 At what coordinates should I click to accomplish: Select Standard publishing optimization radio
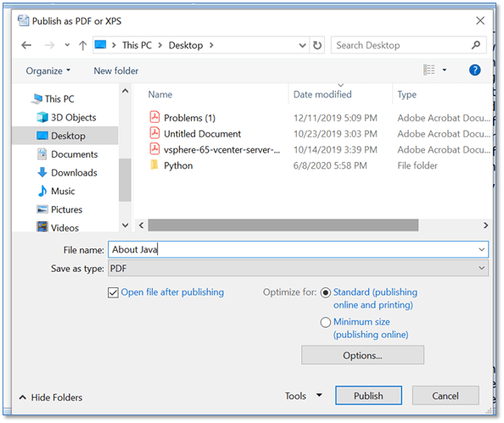[325, 292]
